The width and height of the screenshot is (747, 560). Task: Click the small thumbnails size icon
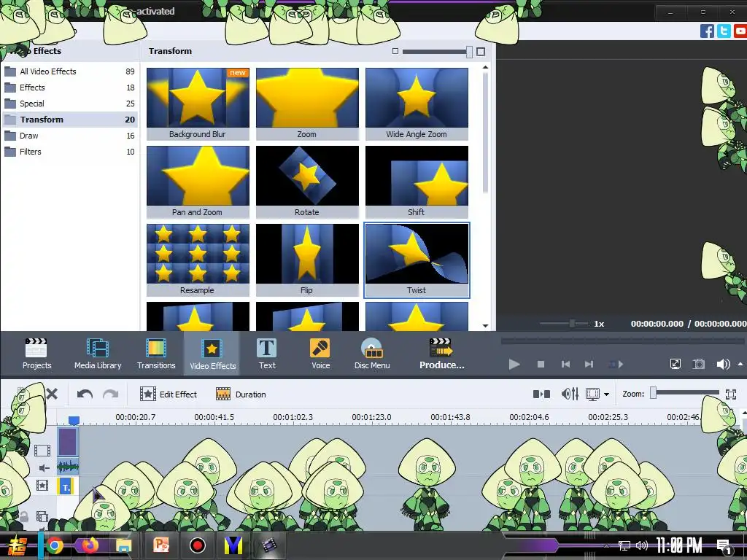click(395, 51)
